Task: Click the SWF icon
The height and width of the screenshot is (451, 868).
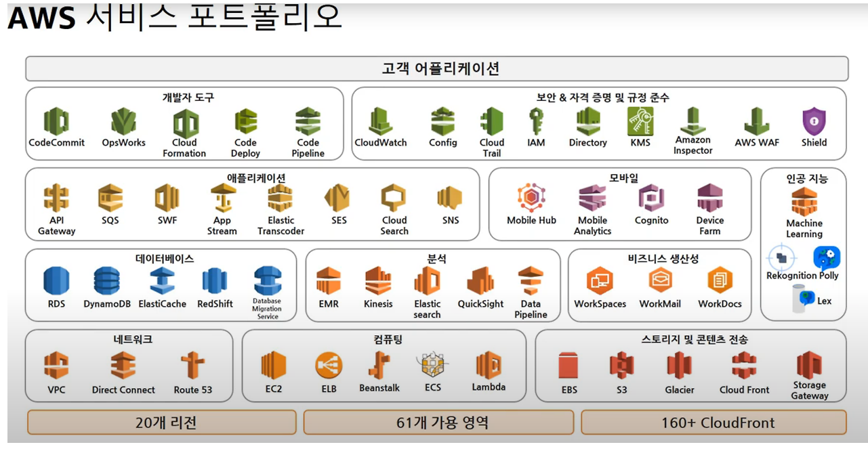Action: [x=167, y=198]
